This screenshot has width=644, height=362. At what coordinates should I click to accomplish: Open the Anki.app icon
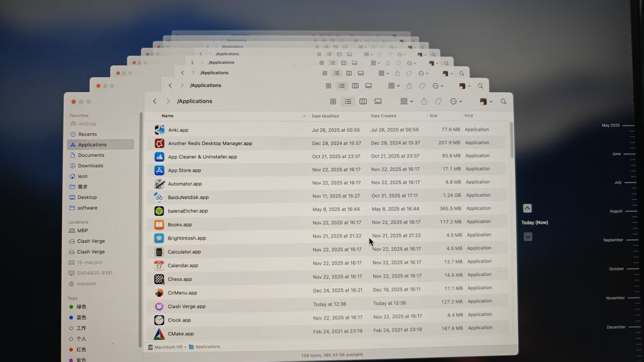tap(160, 130)
